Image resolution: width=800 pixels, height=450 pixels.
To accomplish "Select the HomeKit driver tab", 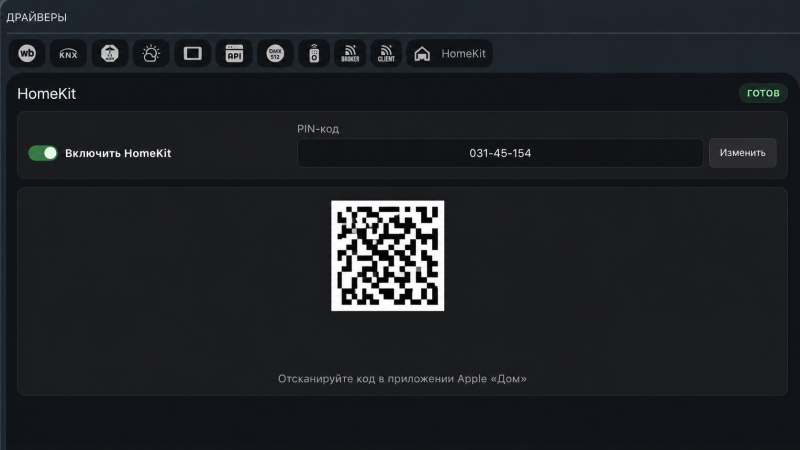I will 449,53.
